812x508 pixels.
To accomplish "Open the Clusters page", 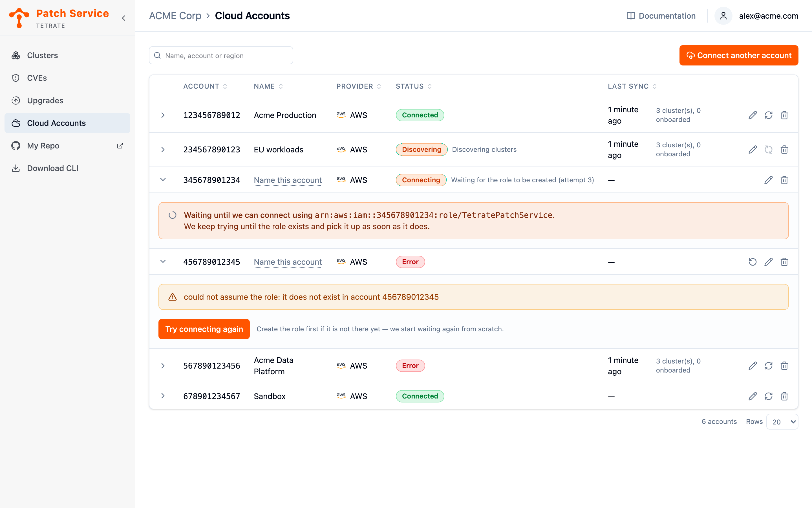I will pos(67,55).
